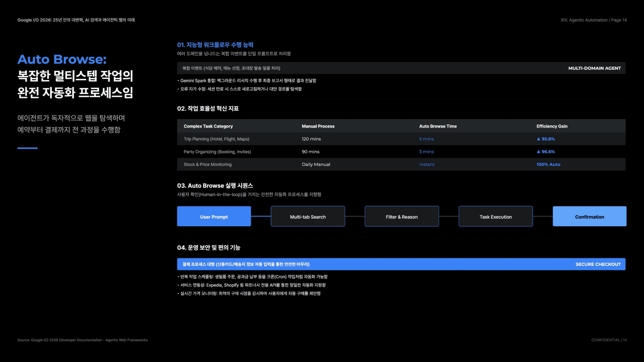Click the Filter & Reason step box
Screen dimensions: 644x362
[x=402, y=217]
